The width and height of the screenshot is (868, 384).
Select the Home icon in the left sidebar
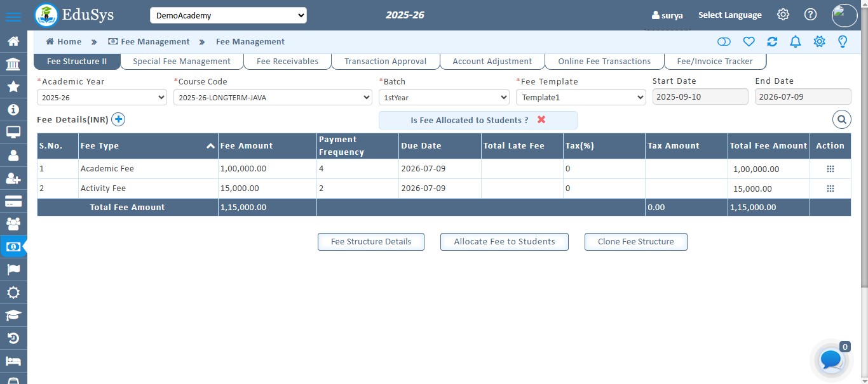[x=13, y=41]
